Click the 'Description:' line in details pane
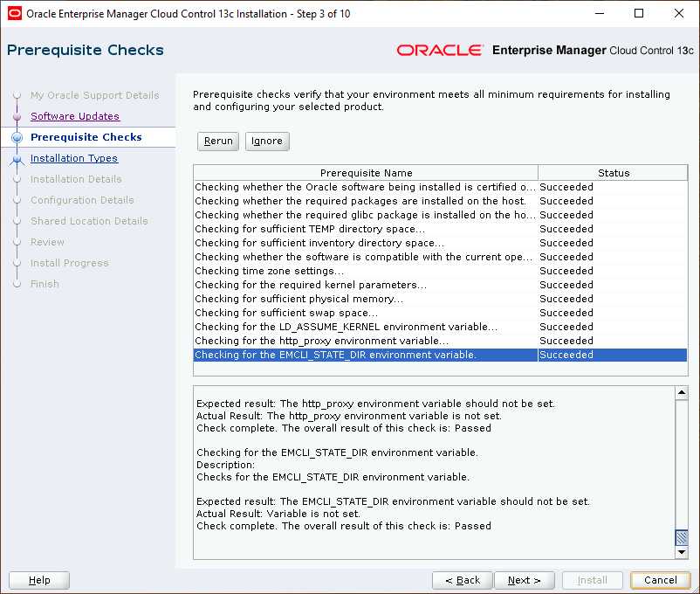The height and width of the screenshot is (594, 700). (x=225, y=465)
